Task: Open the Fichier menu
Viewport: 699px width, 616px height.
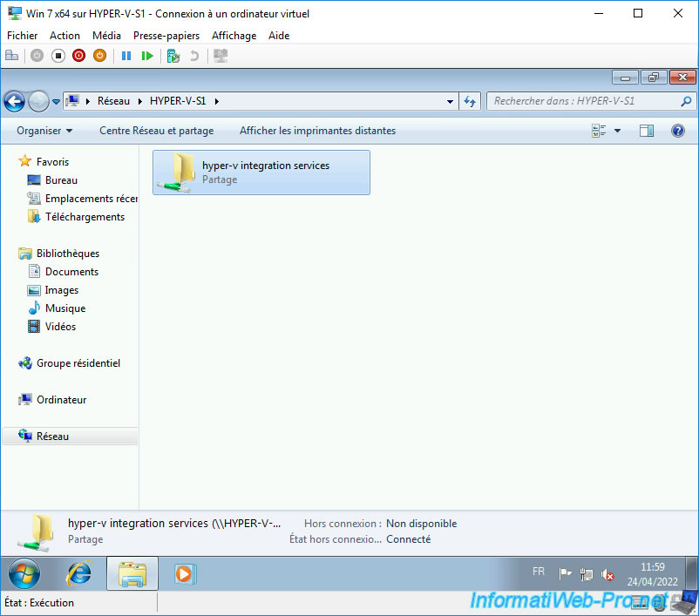Action: coord(23,35)
